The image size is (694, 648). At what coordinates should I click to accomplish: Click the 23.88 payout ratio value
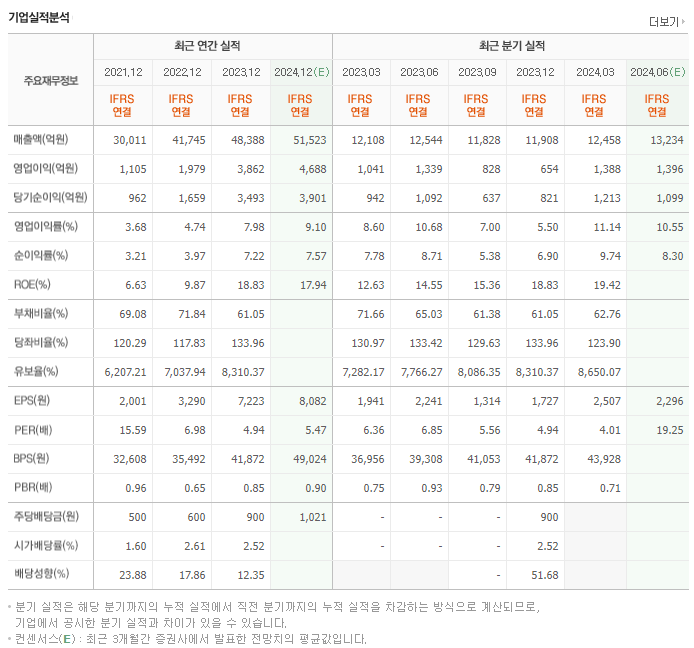pos(133,575)
